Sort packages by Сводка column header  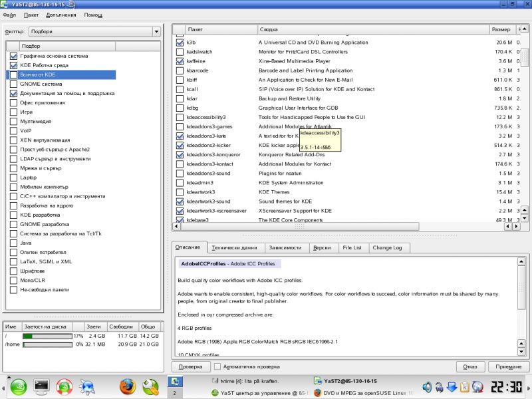point(373,29)
